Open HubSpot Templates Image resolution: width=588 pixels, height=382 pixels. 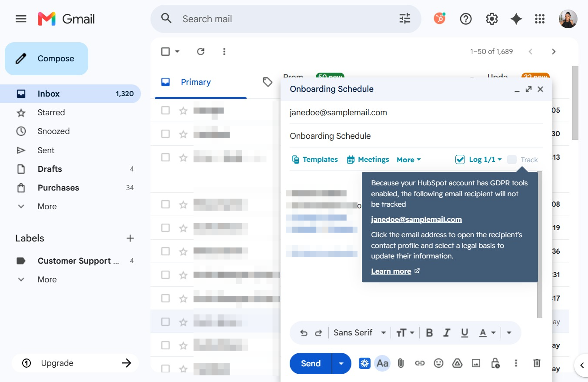(x=315, y=160)
